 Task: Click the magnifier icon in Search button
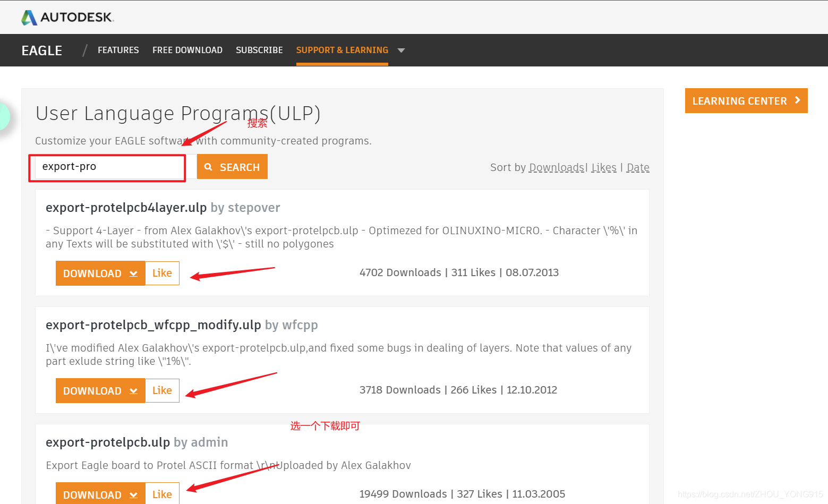[x=209, y=167]
